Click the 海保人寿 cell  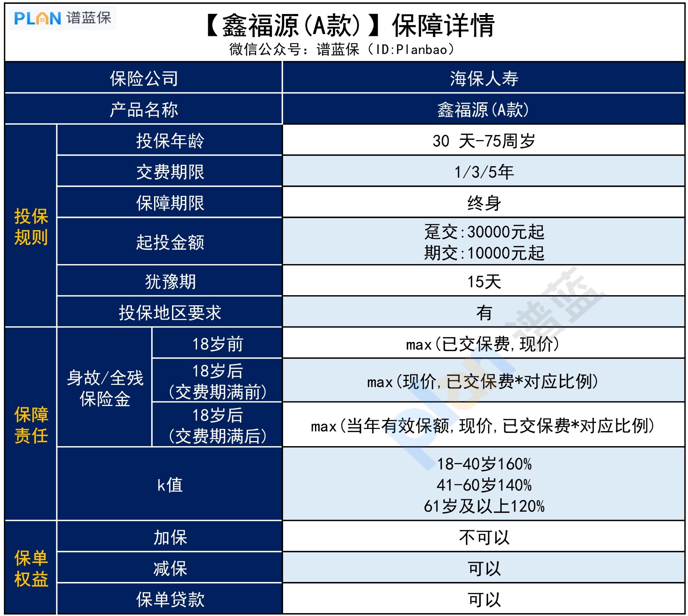(x=484, y=78)
